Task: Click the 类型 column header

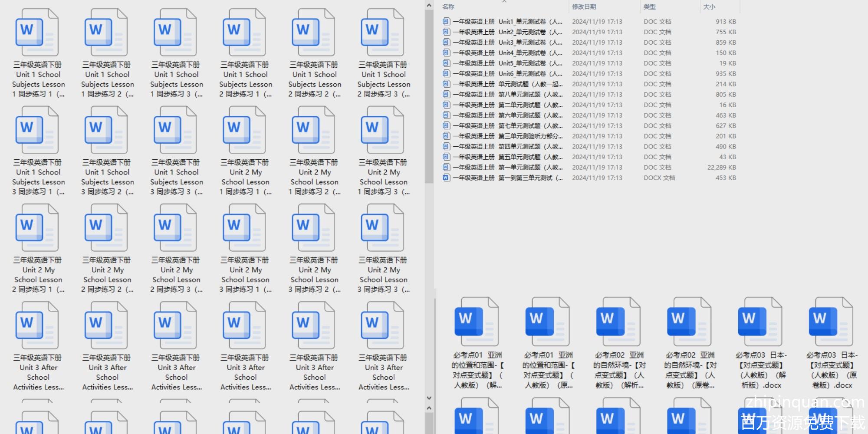Action: click(x=649, y=7)
